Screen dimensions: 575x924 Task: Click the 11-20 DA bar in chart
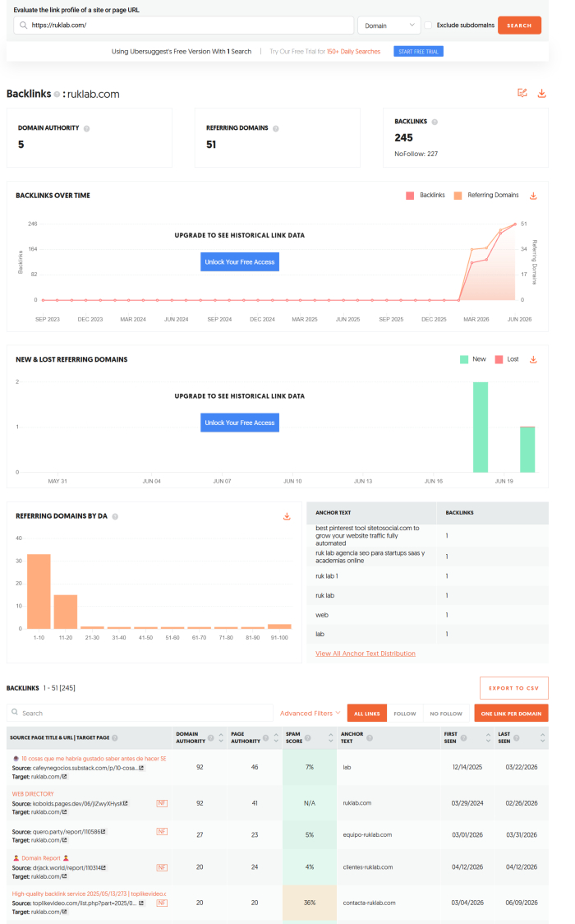point(66,612)
